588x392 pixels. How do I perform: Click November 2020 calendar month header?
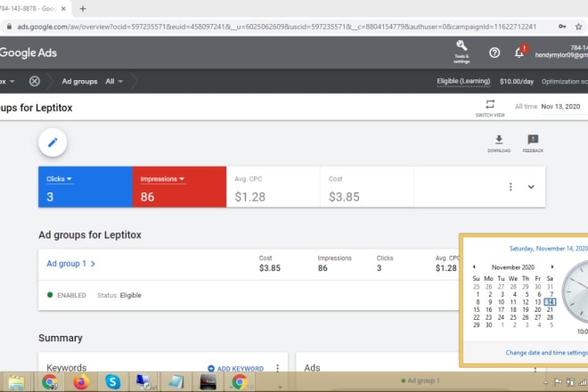(x=513, y=267)
